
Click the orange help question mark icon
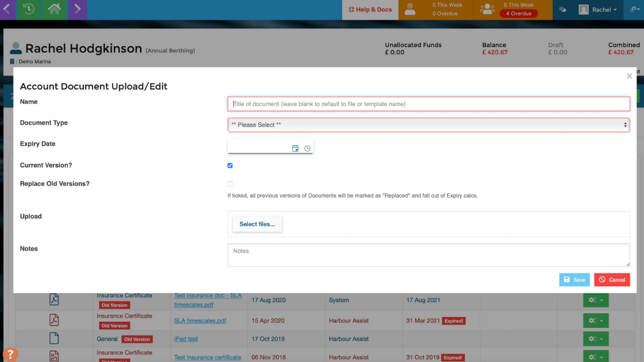click(x=10, y=354)
